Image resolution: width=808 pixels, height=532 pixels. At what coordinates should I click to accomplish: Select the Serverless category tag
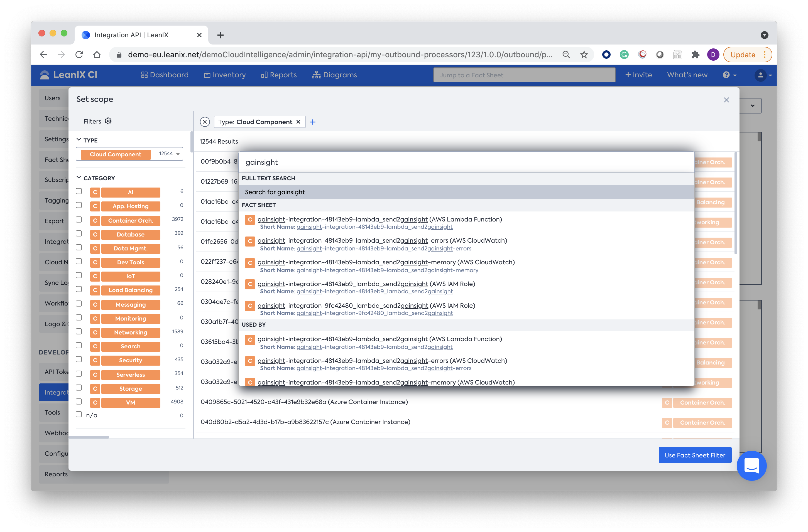point(131,375)
